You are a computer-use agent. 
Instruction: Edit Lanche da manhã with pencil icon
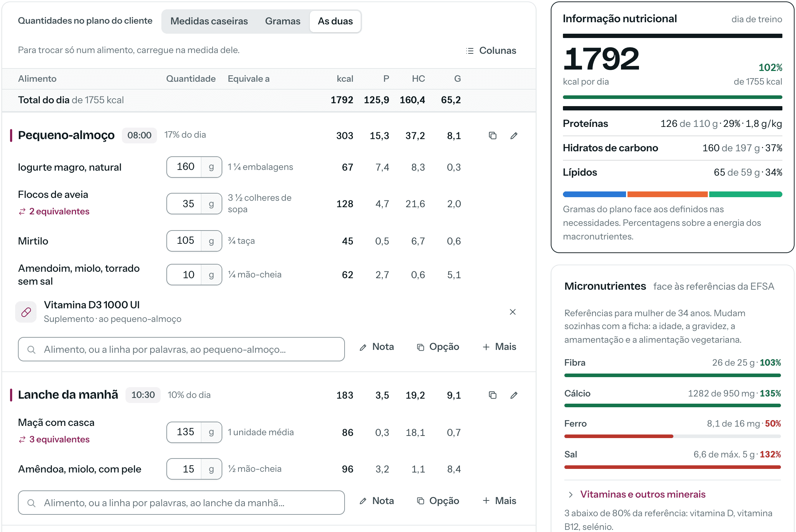[x=514, y=395]
